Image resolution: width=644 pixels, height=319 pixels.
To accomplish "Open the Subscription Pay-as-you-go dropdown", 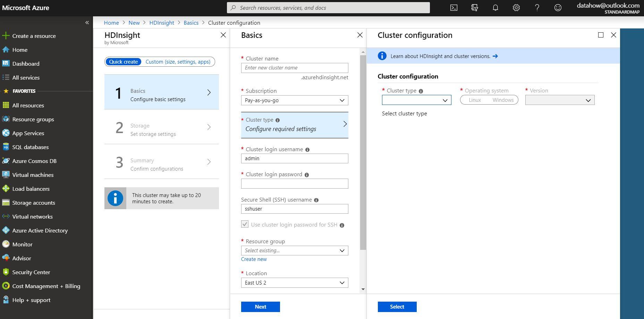I will (295, 100).
